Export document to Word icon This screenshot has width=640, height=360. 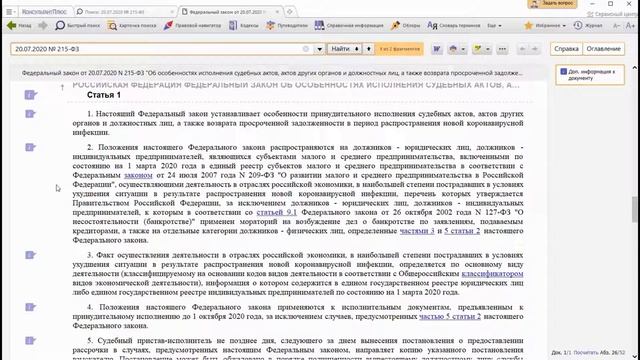coord(437,49)
